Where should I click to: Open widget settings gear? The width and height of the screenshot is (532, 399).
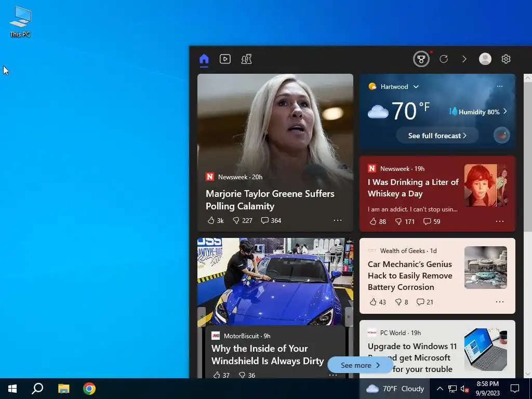point(506,59)
